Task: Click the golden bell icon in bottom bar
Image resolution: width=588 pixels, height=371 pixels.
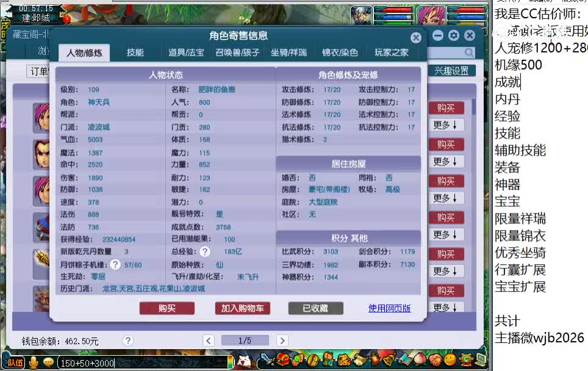Action: pos(389,361)
